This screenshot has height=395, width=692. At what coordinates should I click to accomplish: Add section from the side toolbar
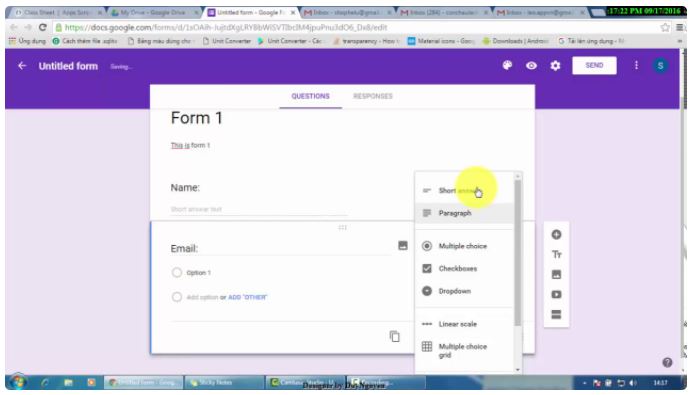556,314
